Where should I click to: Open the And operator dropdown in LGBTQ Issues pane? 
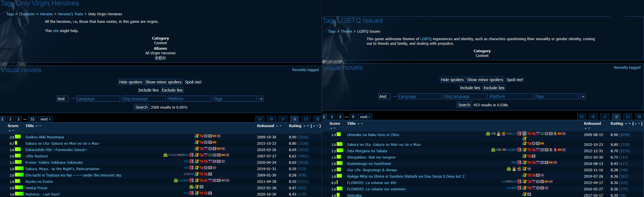click(x=384, y=96)
